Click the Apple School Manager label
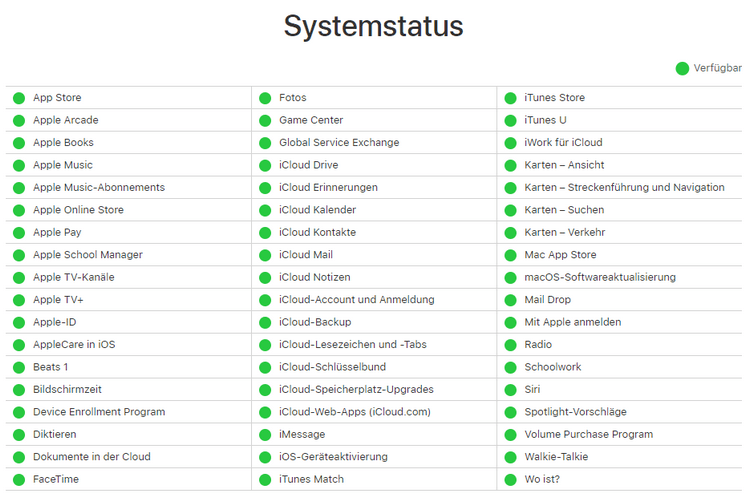Viewport: 750px width, 498px height. click(x=88, y=255)
